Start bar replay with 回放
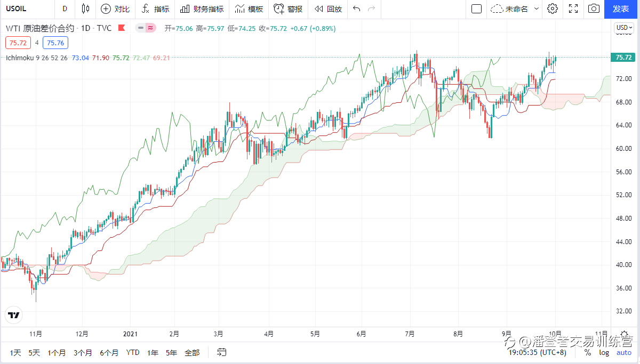 (x=329, y=9)
